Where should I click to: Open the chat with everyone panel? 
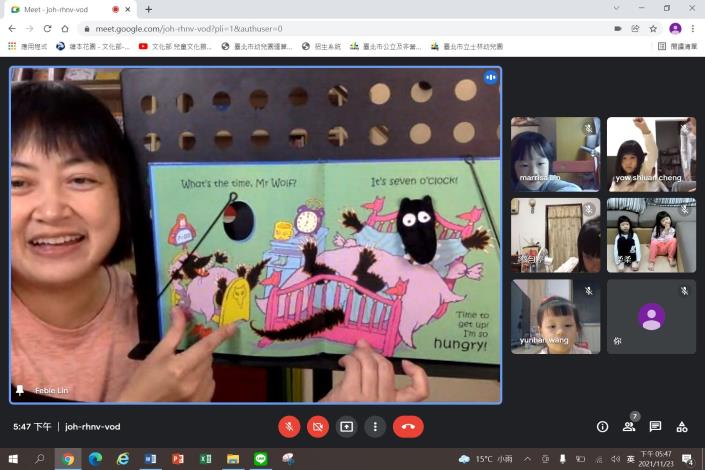pyautogui.click(x=655, y=426)
